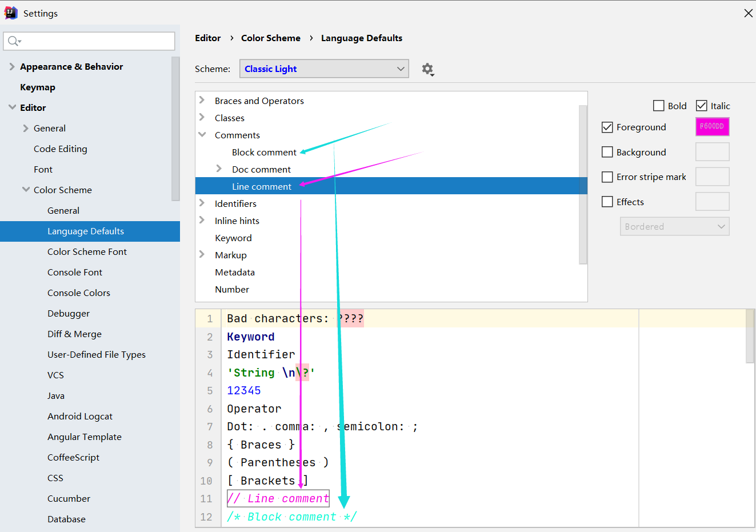
Task: Turn on the Effects checkbox
Action: point(607,202)
